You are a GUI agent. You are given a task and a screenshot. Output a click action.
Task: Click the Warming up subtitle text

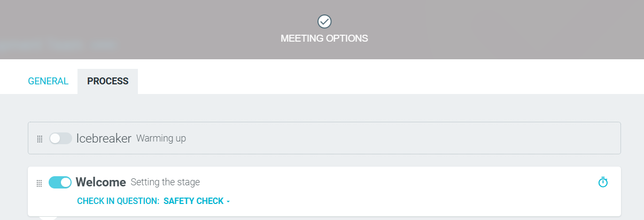161,139
